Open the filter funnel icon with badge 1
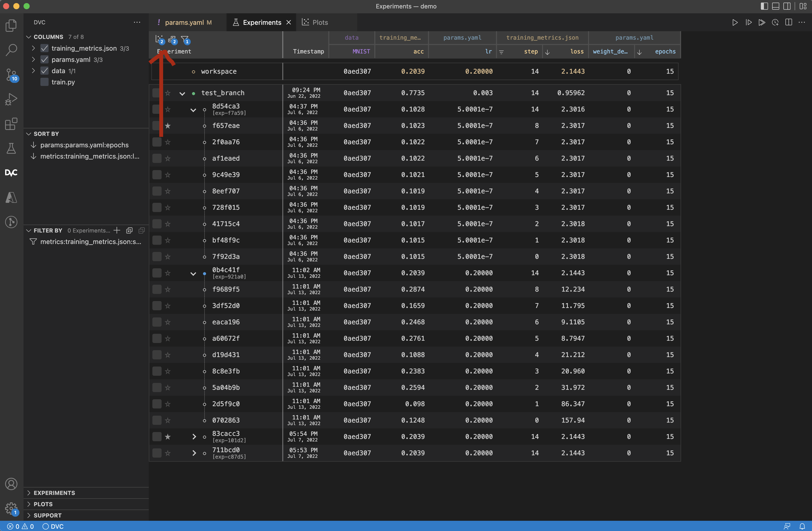 185,39
